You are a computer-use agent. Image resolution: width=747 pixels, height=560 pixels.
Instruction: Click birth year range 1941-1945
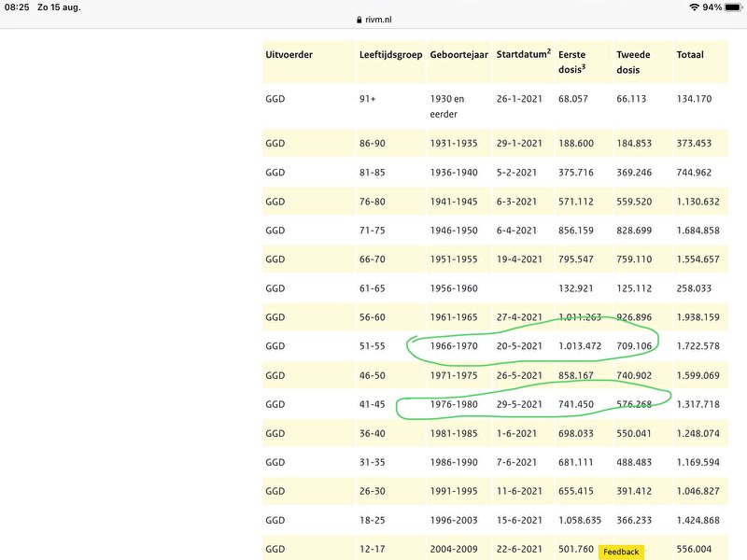click(454, 202)
